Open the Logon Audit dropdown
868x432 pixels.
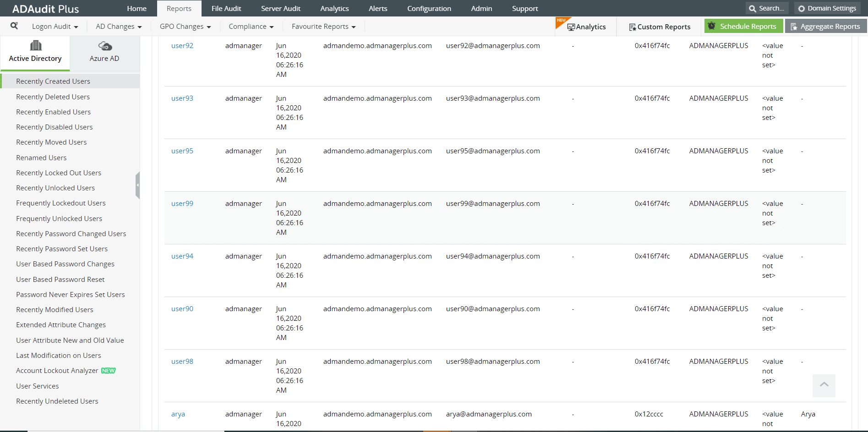pyautogui.click(x=54, y=26)
